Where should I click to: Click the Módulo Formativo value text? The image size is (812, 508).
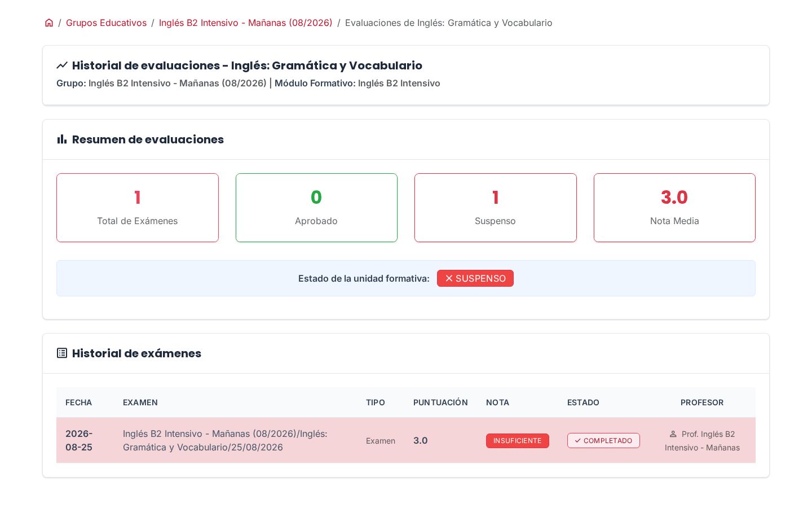tap(399, 83)
